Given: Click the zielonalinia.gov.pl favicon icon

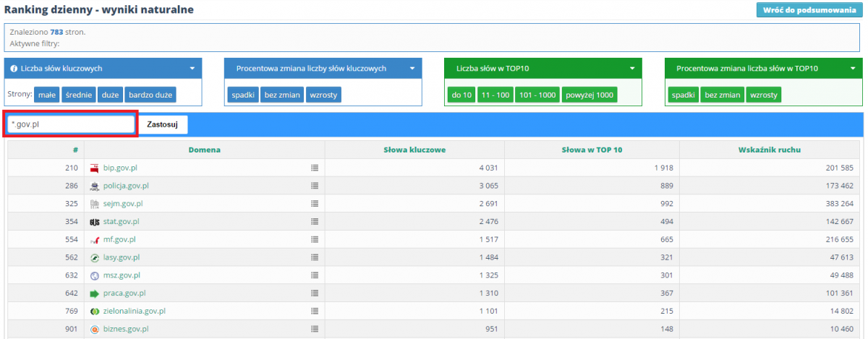Looking at the screenshot, I should pyautogui.click(x=94, y=312).
